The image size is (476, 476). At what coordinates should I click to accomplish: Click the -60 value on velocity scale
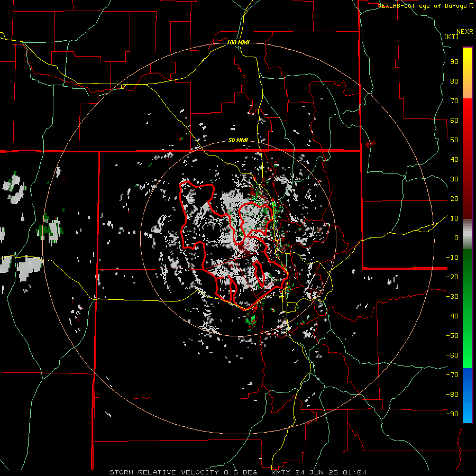pyautogui.click(x=452, y=355)
